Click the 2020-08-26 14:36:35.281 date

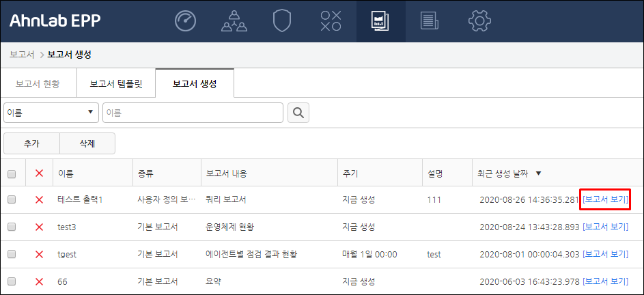529,199
